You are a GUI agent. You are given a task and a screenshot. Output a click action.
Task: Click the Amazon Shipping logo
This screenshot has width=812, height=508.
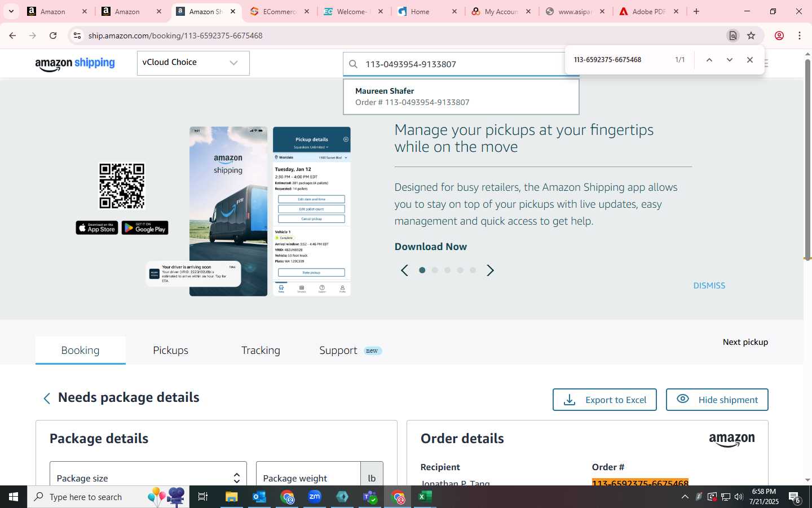75,64
